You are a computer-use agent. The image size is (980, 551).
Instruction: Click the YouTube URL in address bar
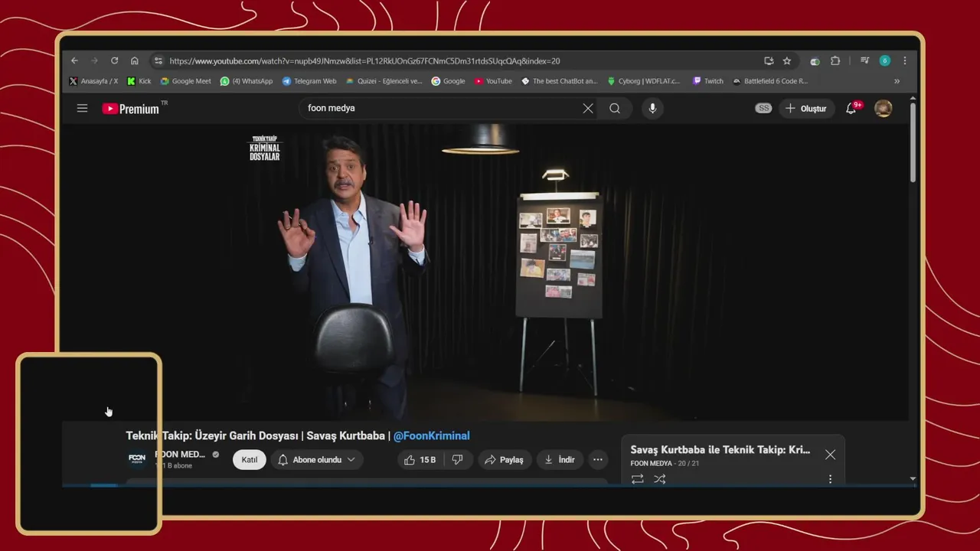tap(364, 61)
